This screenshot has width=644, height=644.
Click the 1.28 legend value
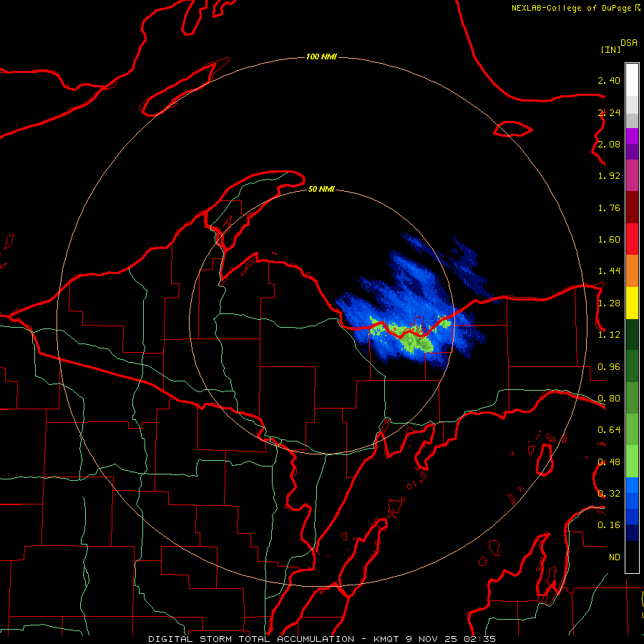click(609, 303)
